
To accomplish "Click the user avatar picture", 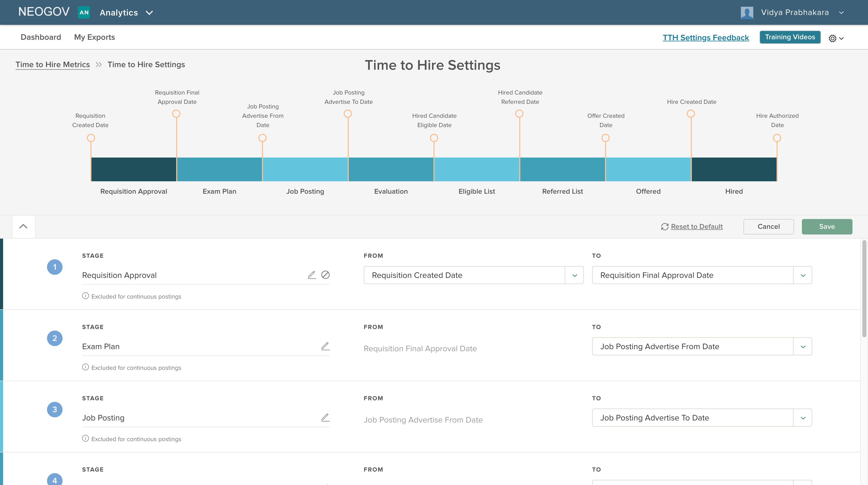I will [747, 13].
